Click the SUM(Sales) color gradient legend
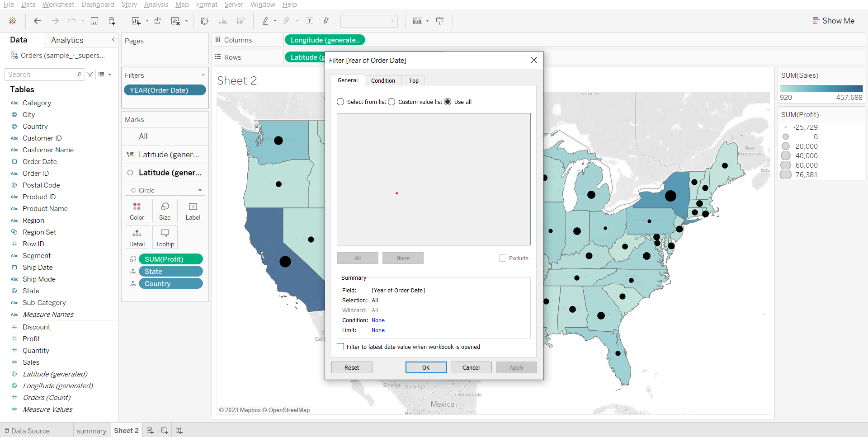This screenshot has height=437, width=868. point(821,89)
